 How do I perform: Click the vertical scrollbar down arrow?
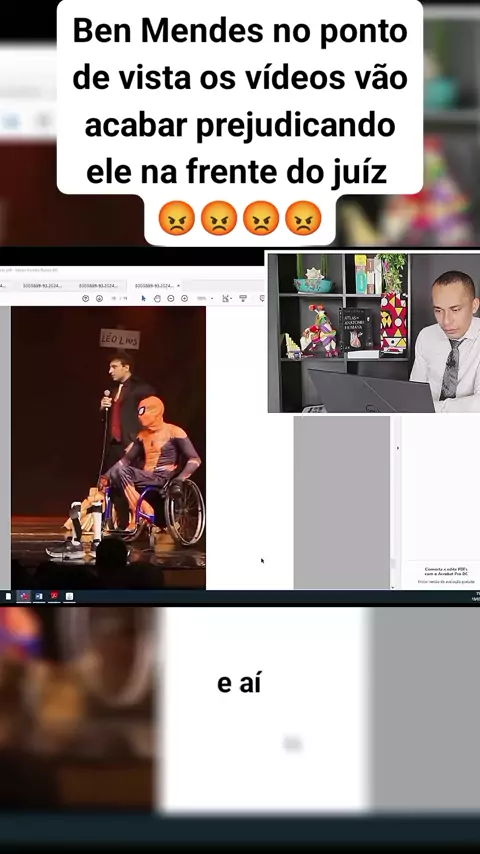(392, 587)
